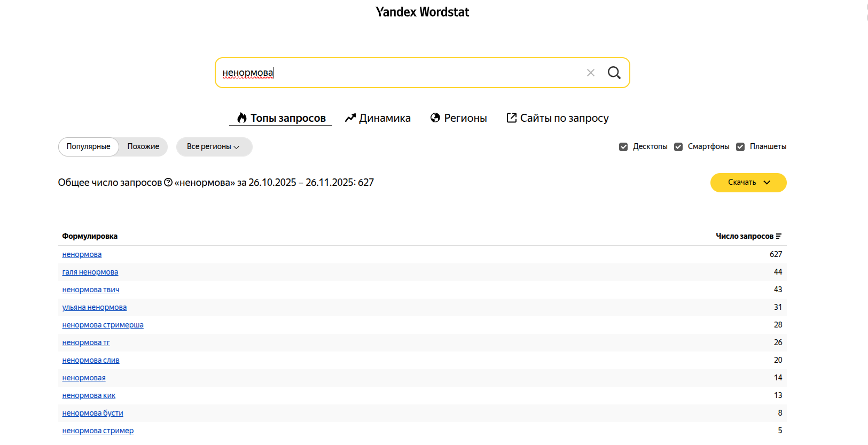Click the magnifying glass search icon
The image size is (868, 445).
(x=614, y=73)
